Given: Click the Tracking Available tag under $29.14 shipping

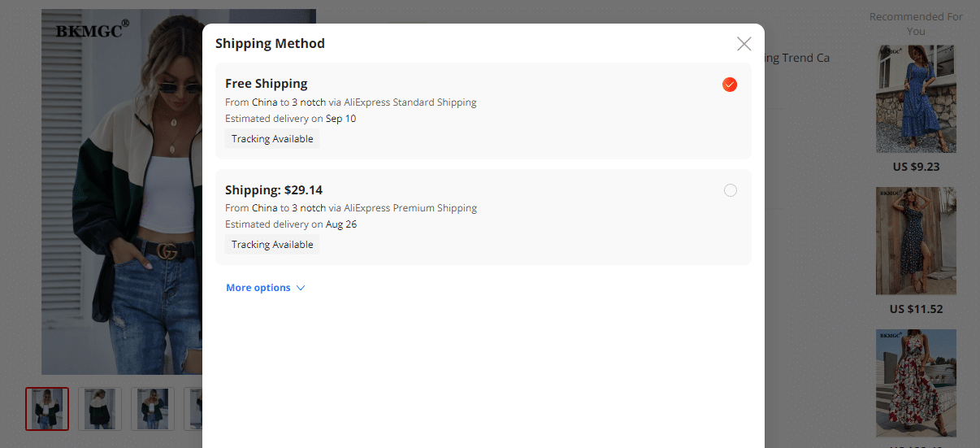Looking at the screenshot, I should pos(272,245).
